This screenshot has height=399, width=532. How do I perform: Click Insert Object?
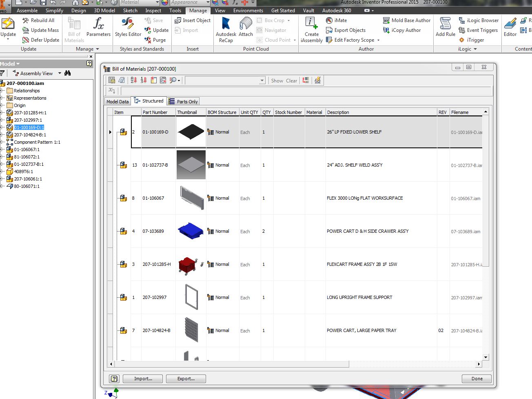193,20
